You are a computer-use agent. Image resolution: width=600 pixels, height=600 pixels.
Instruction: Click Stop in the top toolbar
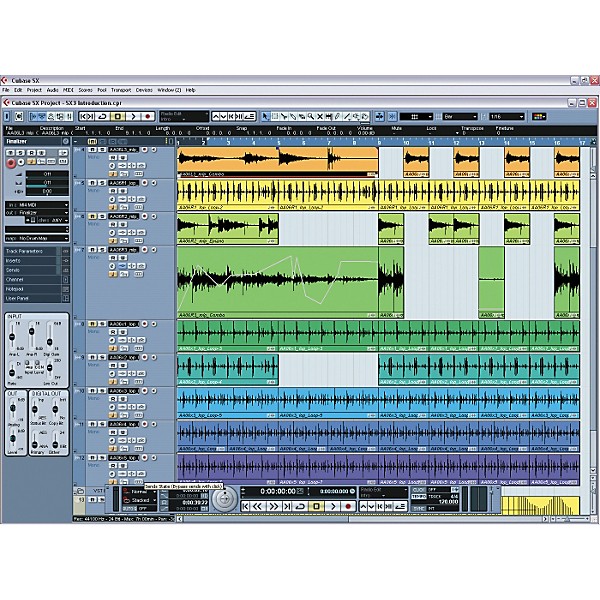pyautogui.click(x=118, y=117)
